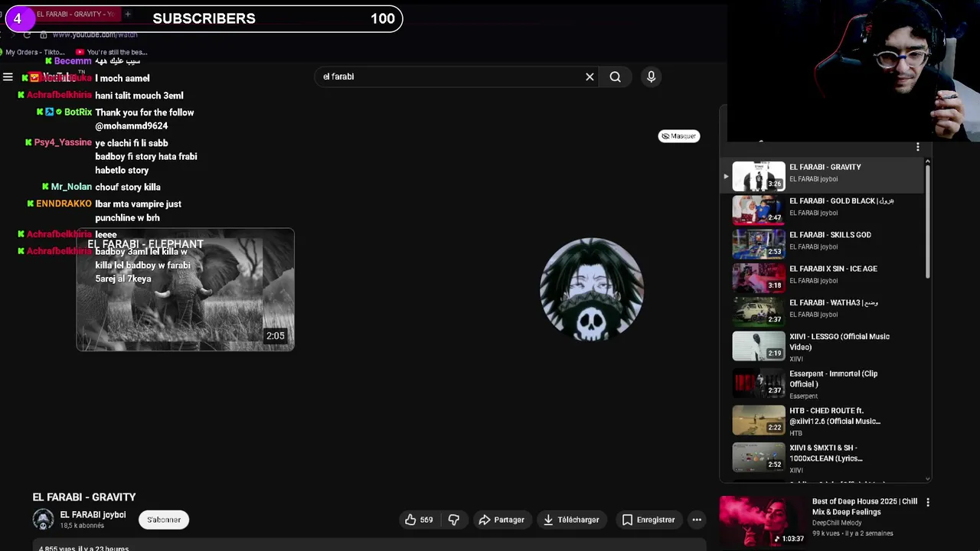Image resolution: width=980 pixels, height=551 pixels.
Task: Like the video with thumbs-up button
Action: [x=419, y=520]
